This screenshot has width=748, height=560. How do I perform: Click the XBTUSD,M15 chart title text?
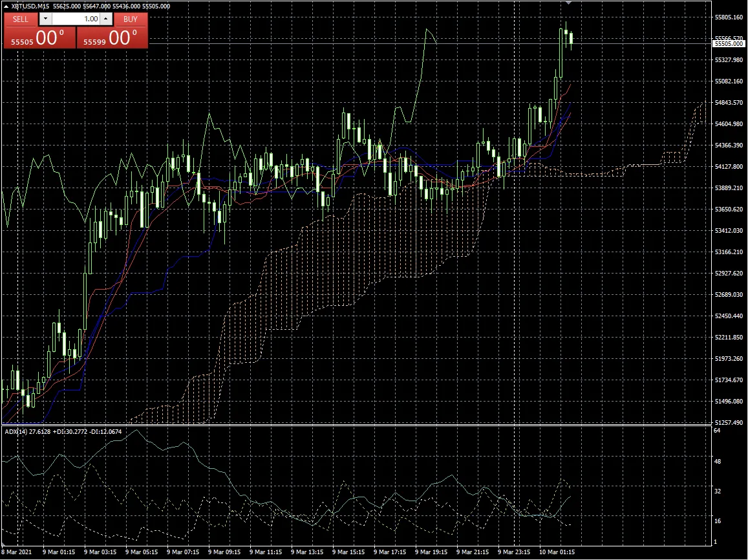pos(30,6)
